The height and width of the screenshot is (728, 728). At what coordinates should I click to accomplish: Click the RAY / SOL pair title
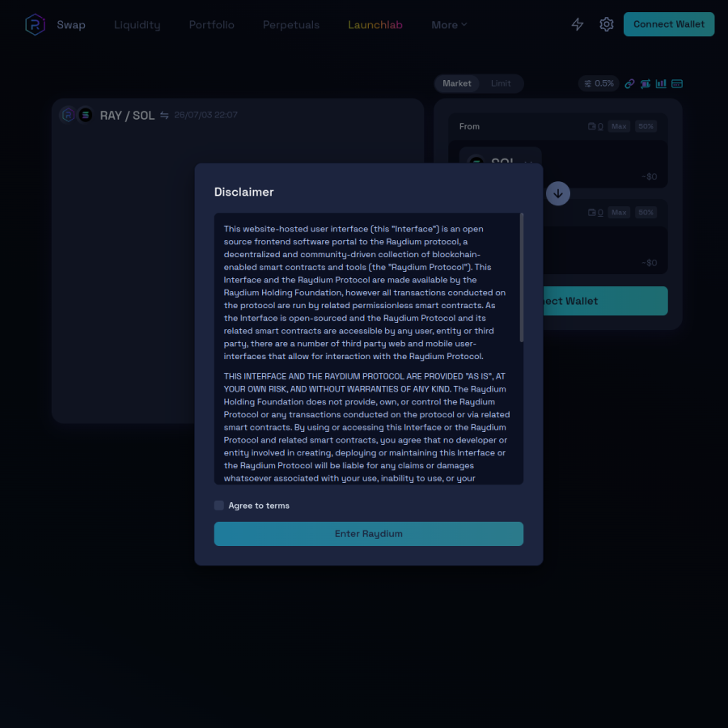tap(127, 115)
